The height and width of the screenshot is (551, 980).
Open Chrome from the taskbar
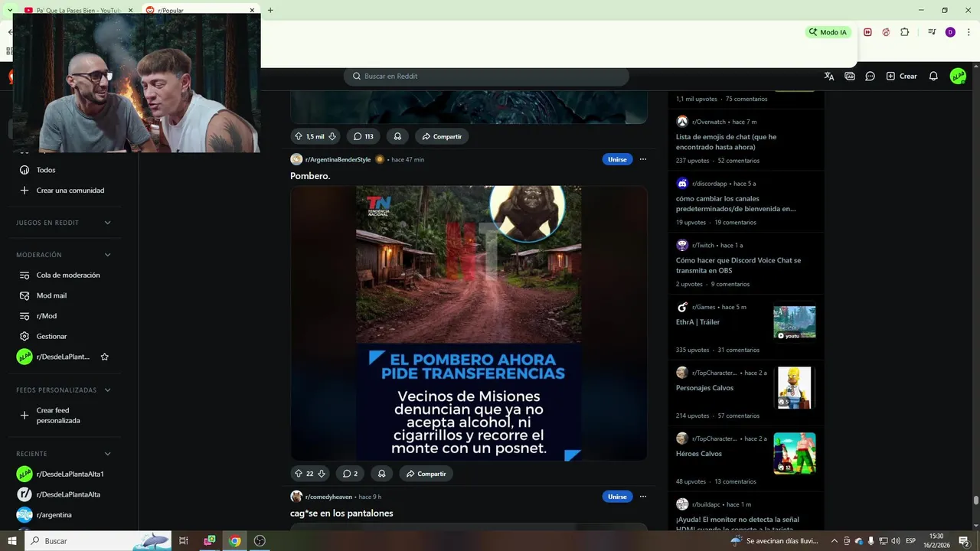(x=235, y=540)
